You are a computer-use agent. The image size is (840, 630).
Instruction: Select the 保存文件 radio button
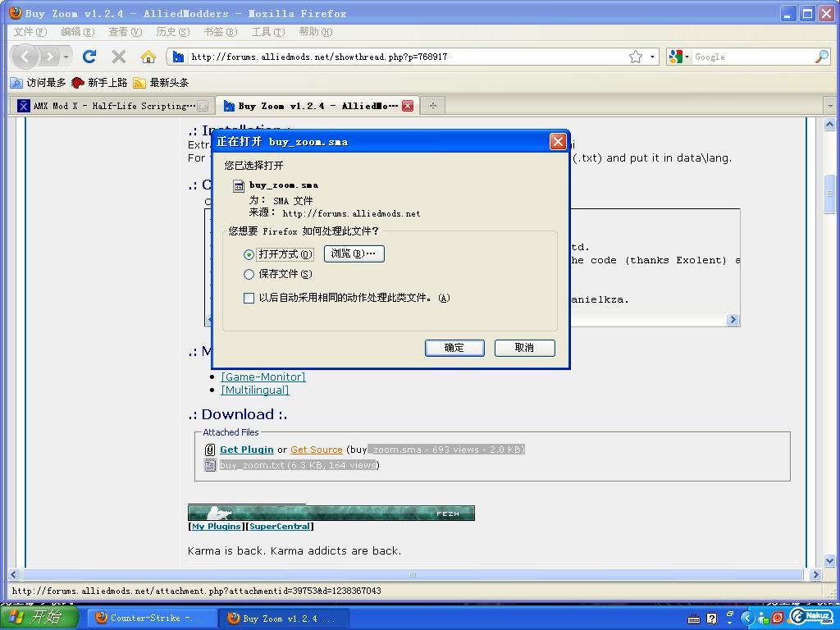(x=249, y=274)
